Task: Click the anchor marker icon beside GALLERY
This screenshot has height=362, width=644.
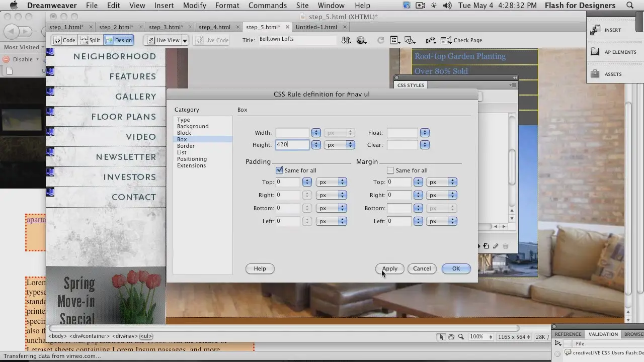Action: pos(50,92)
